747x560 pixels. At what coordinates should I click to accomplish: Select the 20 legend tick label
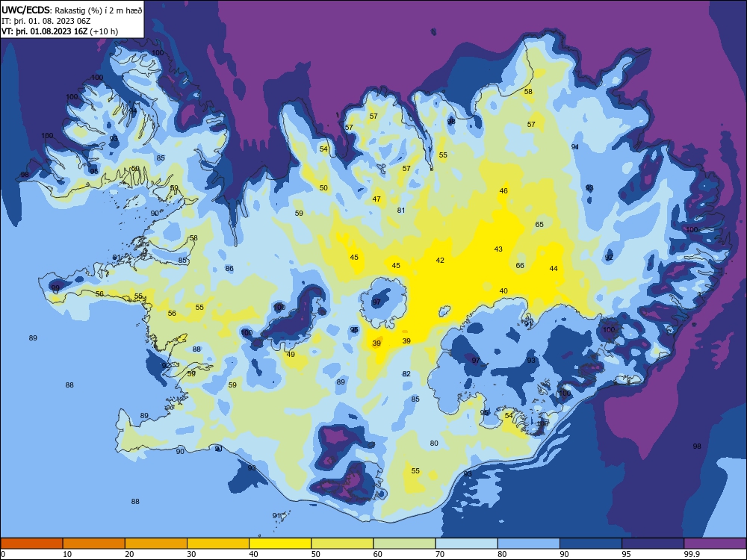[x=129, y=554]
